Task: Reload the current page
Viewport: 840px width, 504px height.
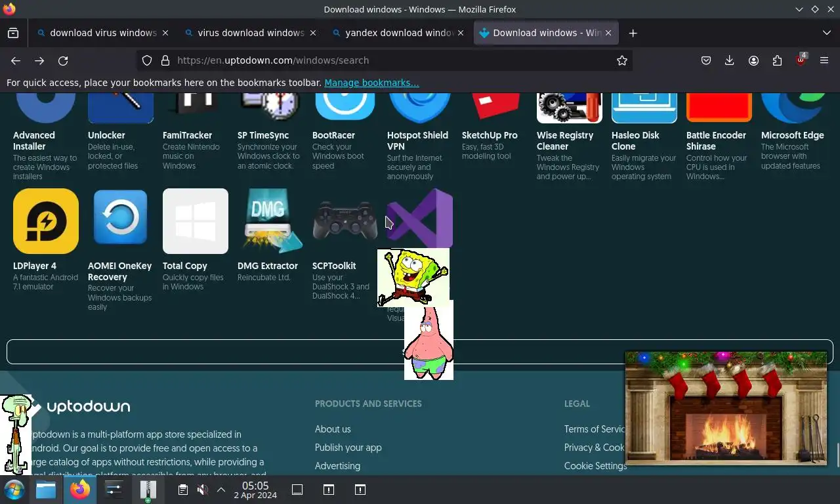Action: pyautogui.click(x=63, y=60)
